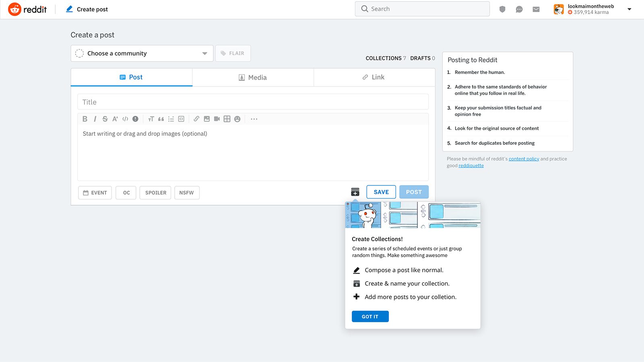Open the moderation shield icon
This screenshot has width=644, height=362.
[x=502, y=9]
